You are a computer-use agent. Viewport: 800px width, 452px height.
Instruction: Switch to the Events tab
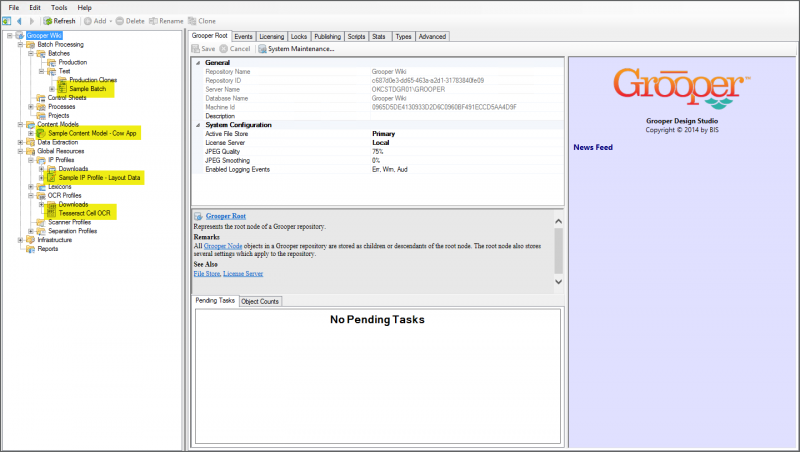[x=243, y=37]
